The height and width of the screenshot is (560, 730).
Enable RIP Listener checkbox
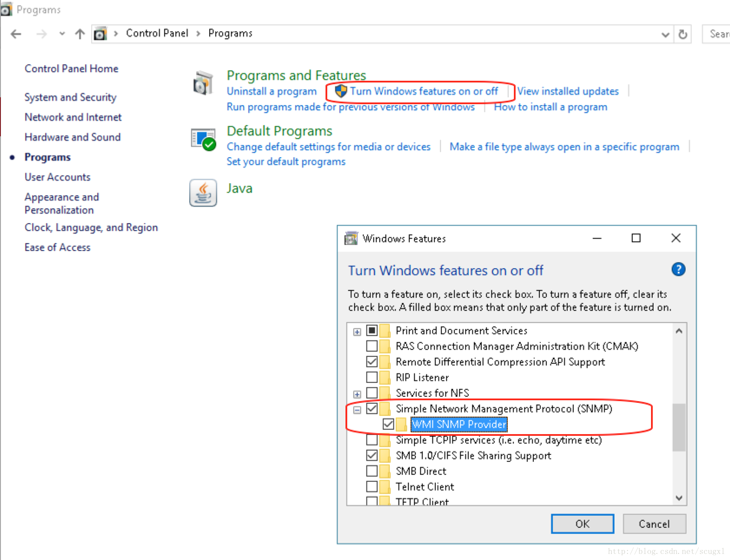pos(372,377)
